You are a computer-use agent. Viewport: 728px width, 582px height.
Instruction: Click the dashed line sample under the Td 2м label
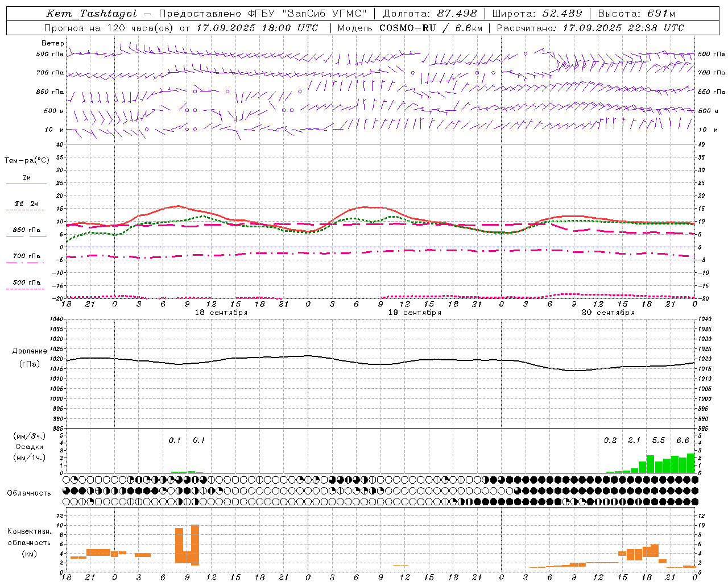tap(25, 210)
